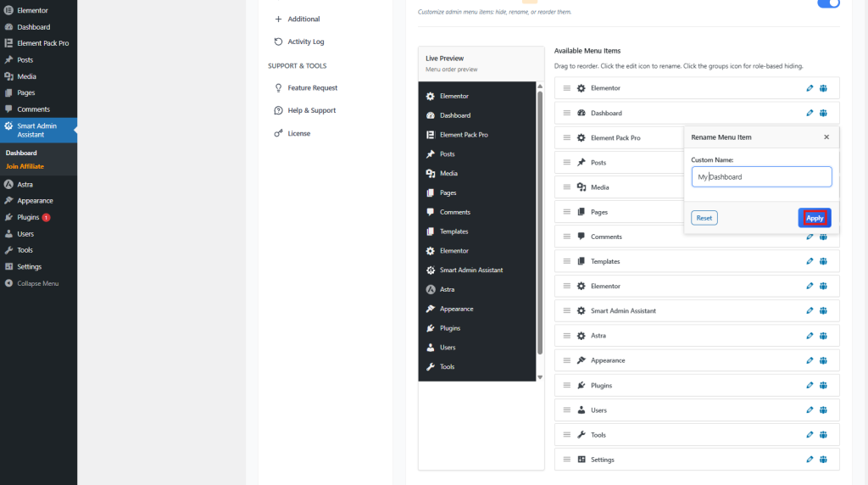Click edit pencil icon for Astra row
The width and height of the screenshot is (868, 485).
click(810, 336)
